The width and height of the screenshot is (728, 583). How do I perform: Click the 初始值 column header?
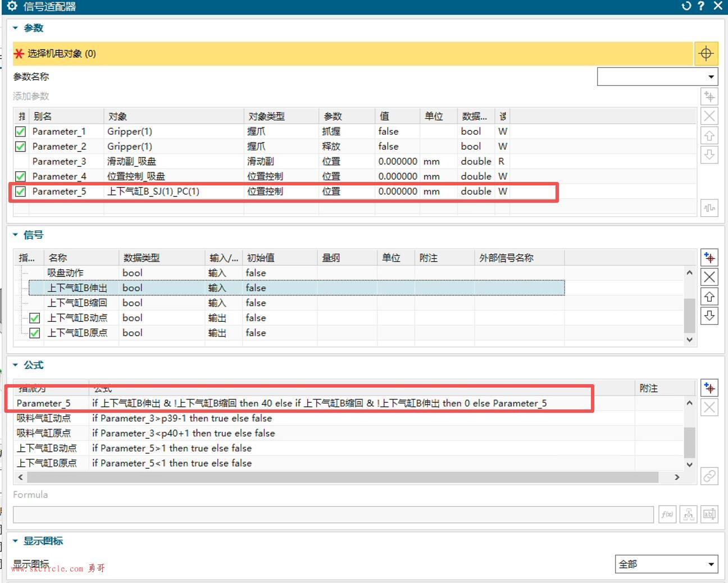pos(280,258)
